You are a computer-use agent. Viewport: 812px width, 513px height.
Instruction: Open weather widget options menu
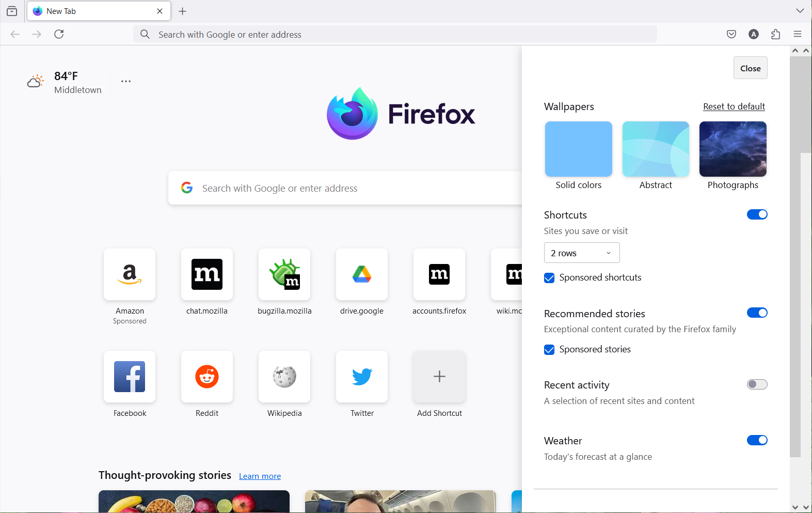click(126, 81)
